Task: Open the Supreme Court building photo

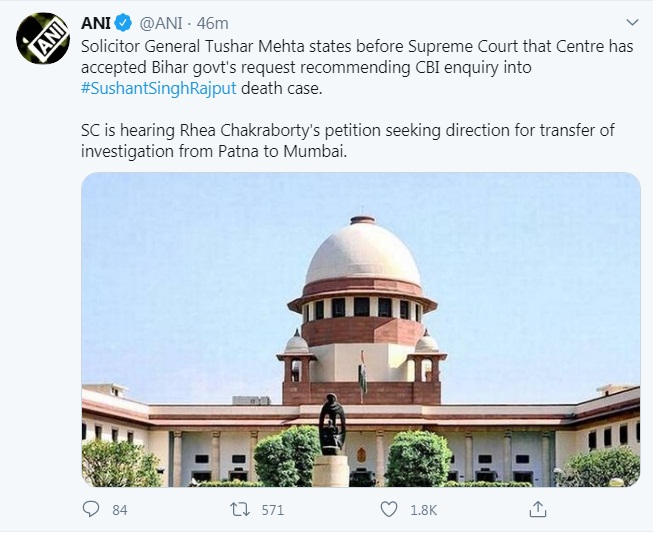Action: coord(360,330)
